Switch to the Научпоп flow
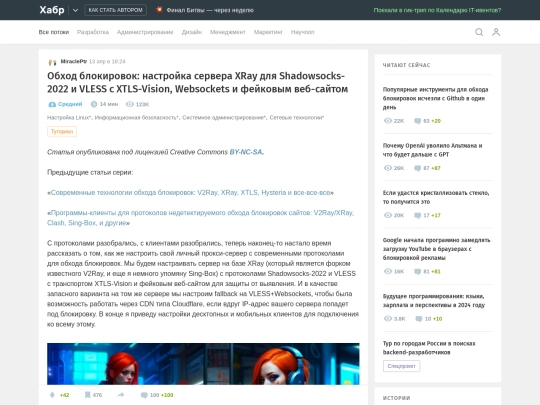This screenshot has height=405, width=540. click(302, 32)
